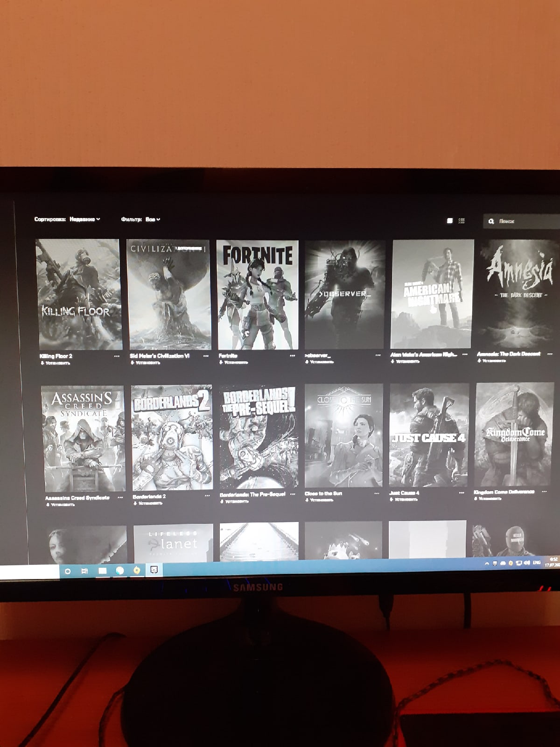
Task: Select the Fortnite cover art
Action: (x=258, y=295)
